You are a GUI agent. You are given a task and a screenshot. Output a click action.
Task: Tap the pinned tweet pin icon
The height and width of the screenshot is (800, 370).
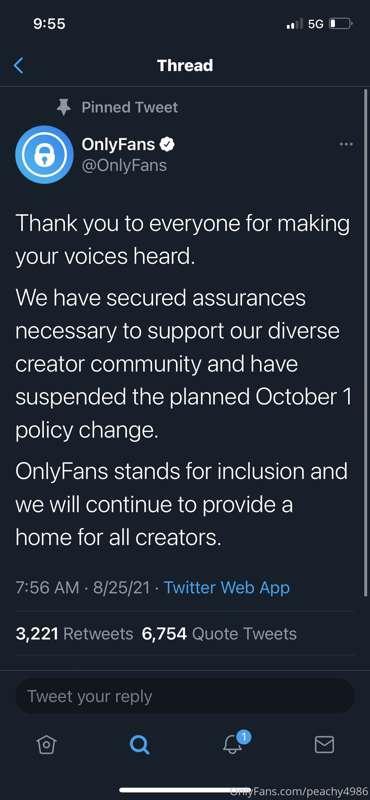click(x=63, y=108)
